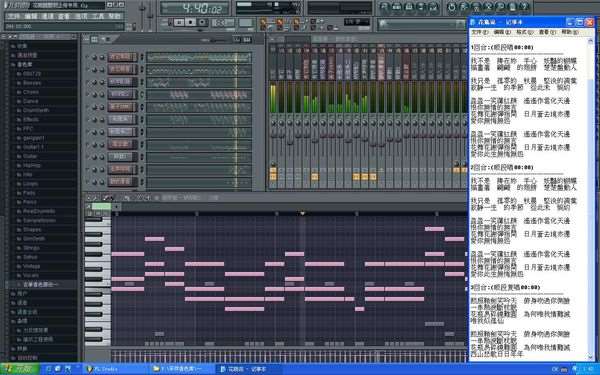Show the mixer via the fifth shortcut icon
The image size is (600, 375).
[433, 7]
